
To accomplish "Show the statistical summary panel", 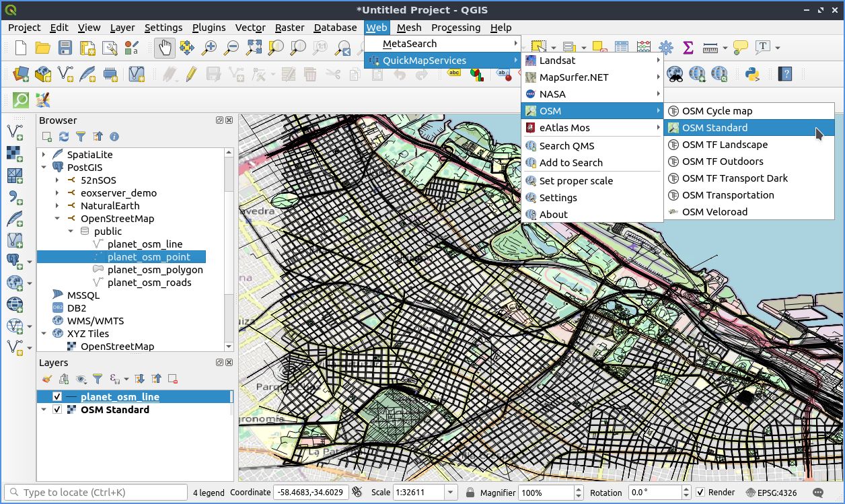I will (688, 47).
